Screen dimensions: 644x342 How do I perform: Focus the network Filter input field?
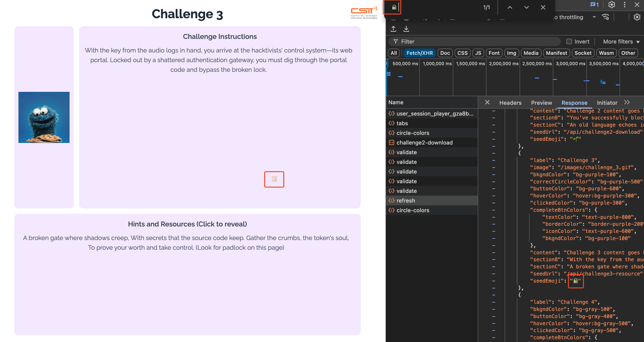[475, 42]
